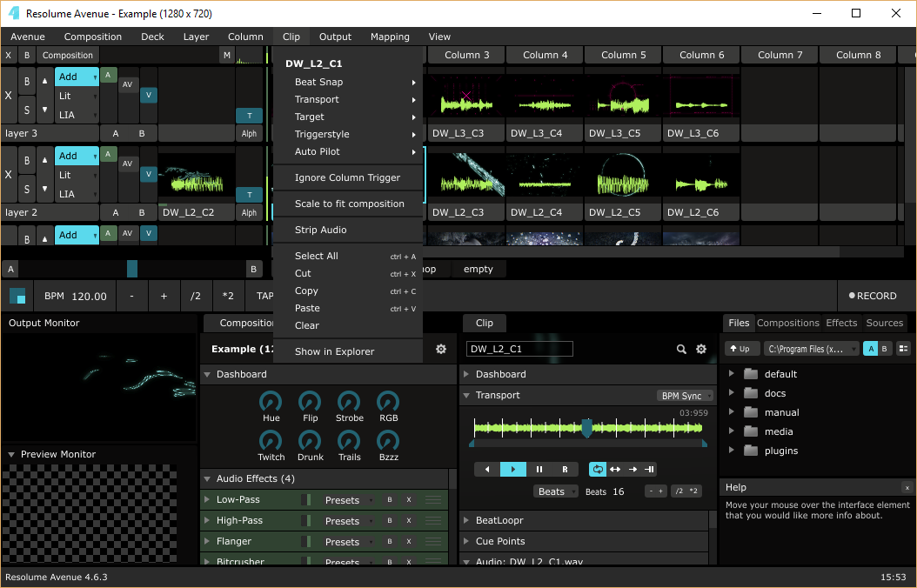Play clip backwards with reverse arrow

(487, 470)
